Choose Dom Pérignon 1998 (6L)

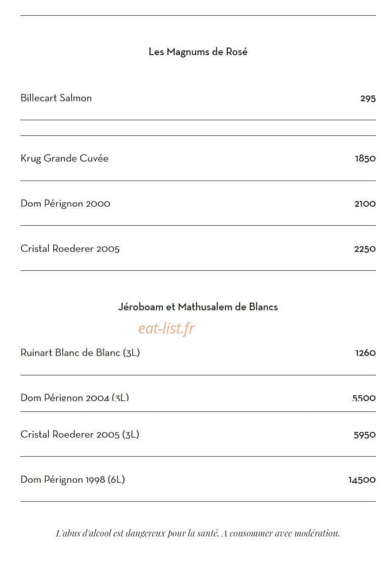click(73, 479)
